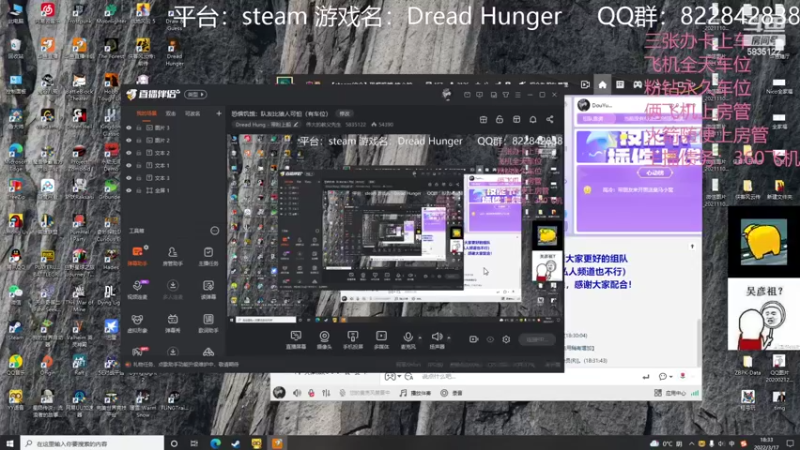Toggle the eye preview icon in bottom bar
The height and width of the screenshot is (450, 800).
point(490,339)
